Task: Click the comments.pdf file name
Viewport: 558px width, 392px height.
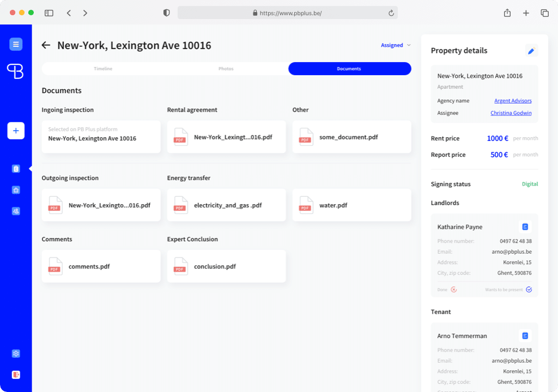Action: (x=89, y=266)
